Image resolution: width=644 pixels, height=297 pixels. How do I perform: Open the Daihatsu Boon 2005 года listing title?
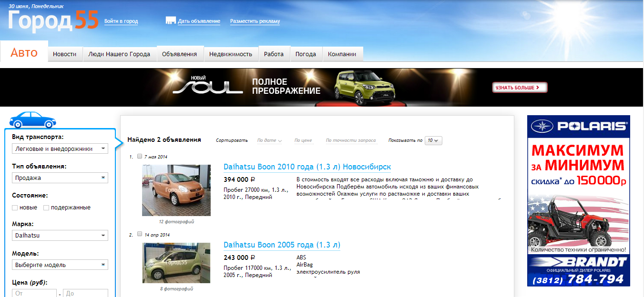click(x=282, y=245)
